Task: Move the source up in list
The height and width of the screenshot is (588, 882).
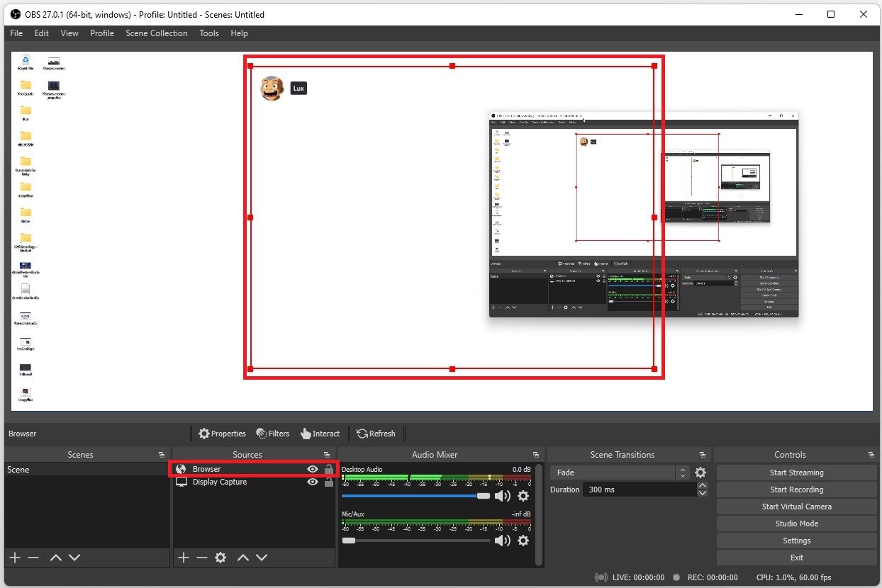Action: coord(243,558)
